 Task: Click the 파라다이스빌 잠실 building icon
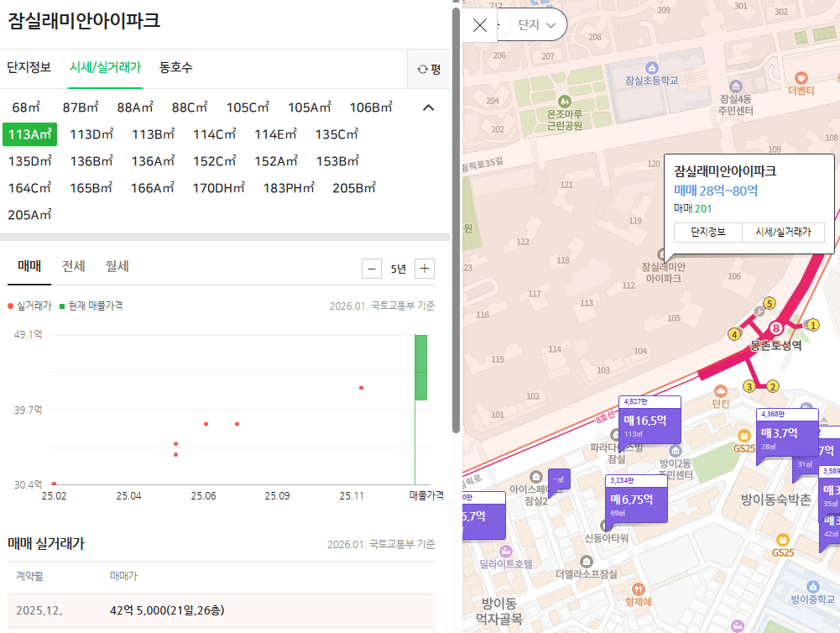click(616, 436)
